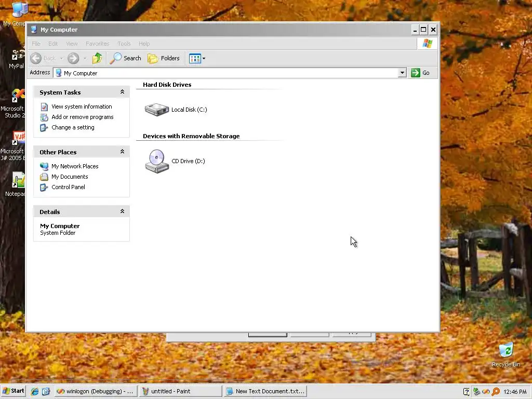This screenshot has height=399, width=532.
Task: Click Devices with Removable Storage header
Action: point(191,136)
